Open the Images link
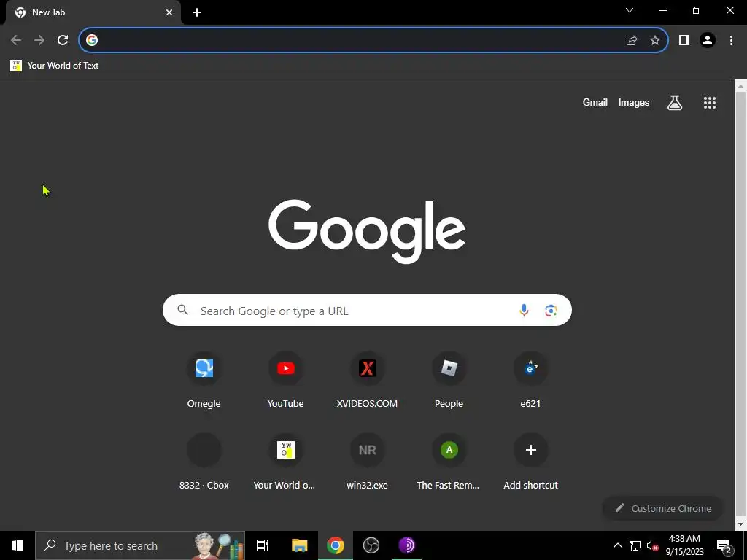The width and height of the screenshot is (747, 560). (634, 102)
